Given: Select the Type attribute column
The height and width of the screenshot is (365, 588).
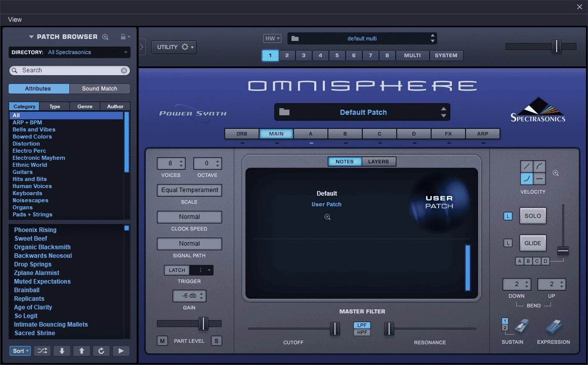Looking at the screenshot, I should pyautogui.click(x=55, y=107).
